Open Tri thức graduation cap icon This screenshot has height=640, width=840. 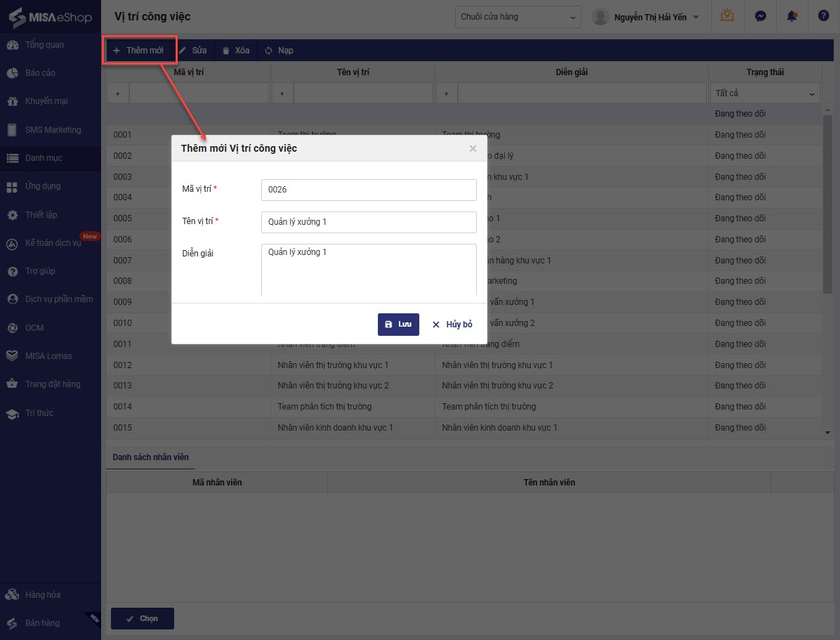pos(13,413)
